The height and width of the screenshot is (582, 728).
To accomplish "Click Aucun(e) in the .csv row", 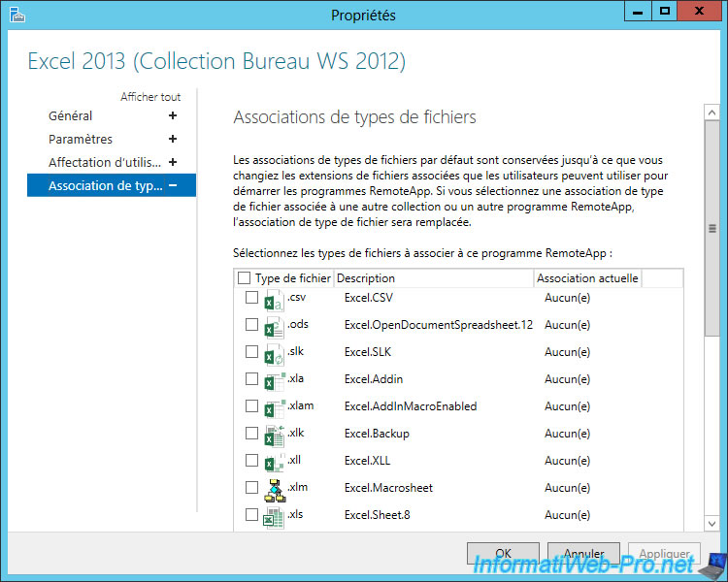I will [x=568, y=298].
